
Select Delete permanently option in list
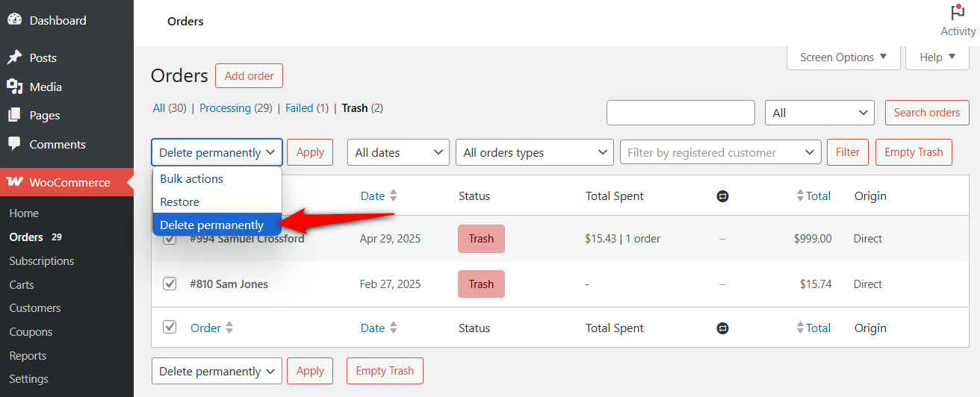[217, 225]
